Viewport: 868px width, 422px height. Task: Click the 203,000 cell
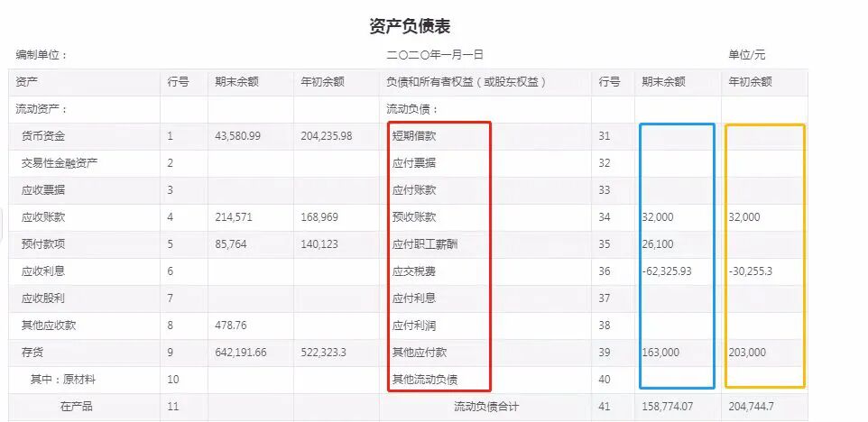coord(747,353)
